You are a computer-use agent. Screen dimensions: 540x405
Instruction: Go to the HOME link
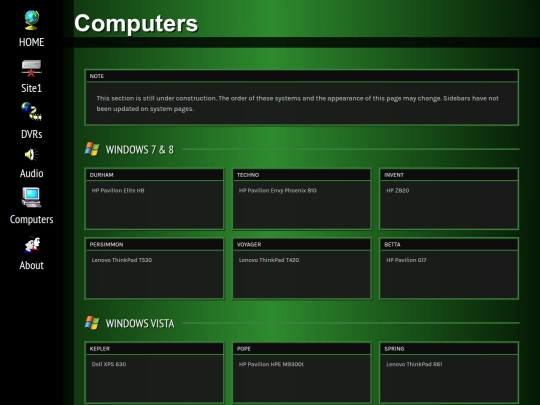pos(31,42)
